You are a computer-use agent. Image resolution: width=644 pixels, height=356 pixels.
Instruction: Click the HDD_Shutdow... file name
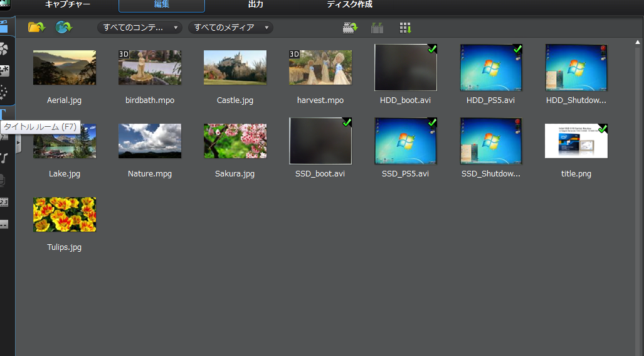pos(576,100)
